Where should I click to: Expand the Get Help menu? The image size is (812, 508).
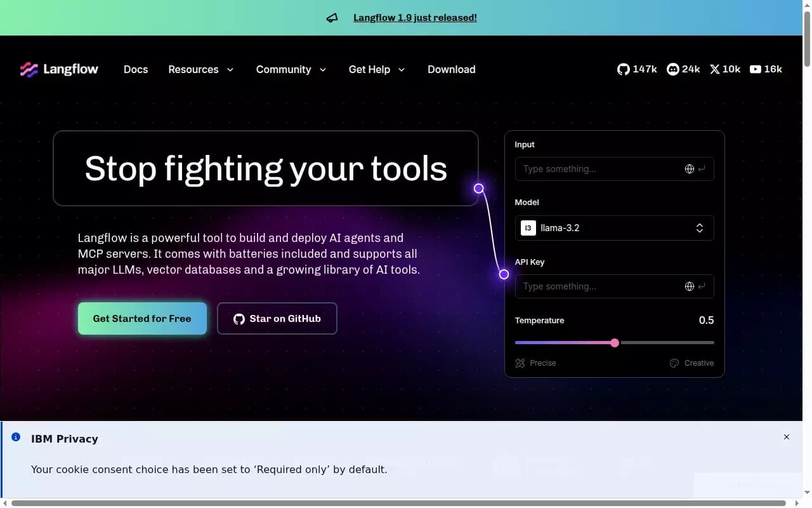tap(377, 69)
